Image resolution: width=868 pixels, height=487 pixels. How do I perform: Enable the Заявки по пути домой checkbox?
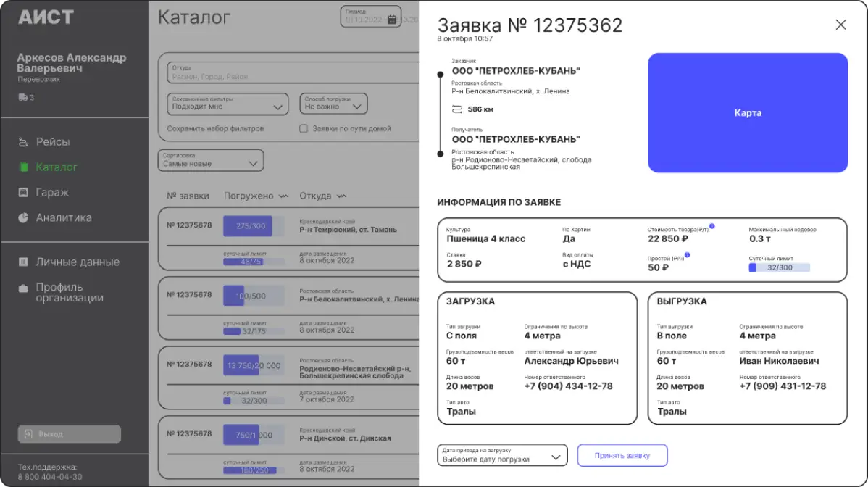[x=304, y=128]
